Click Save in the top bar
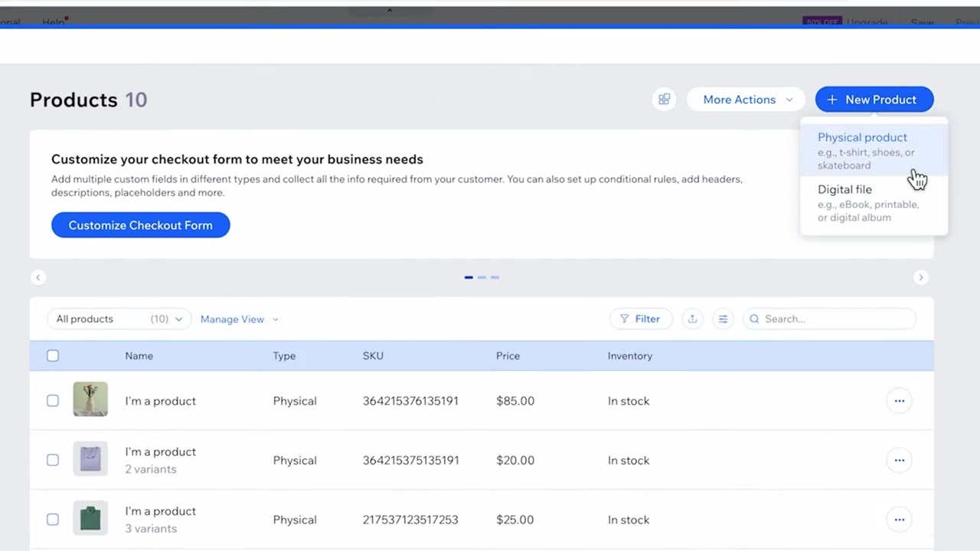Screen dimensions: 980x551 922,22
